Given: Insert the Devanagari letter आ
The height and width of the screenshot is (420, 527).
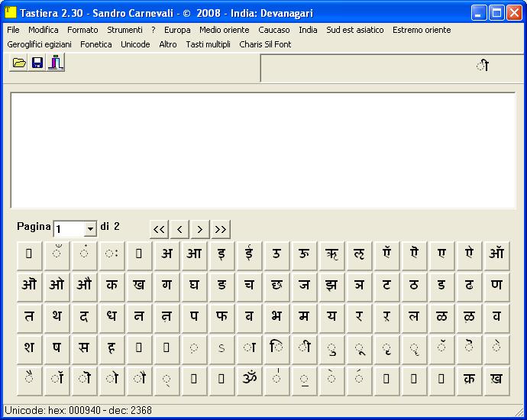Looking at the screenshot, I should [x=195, y=256].
